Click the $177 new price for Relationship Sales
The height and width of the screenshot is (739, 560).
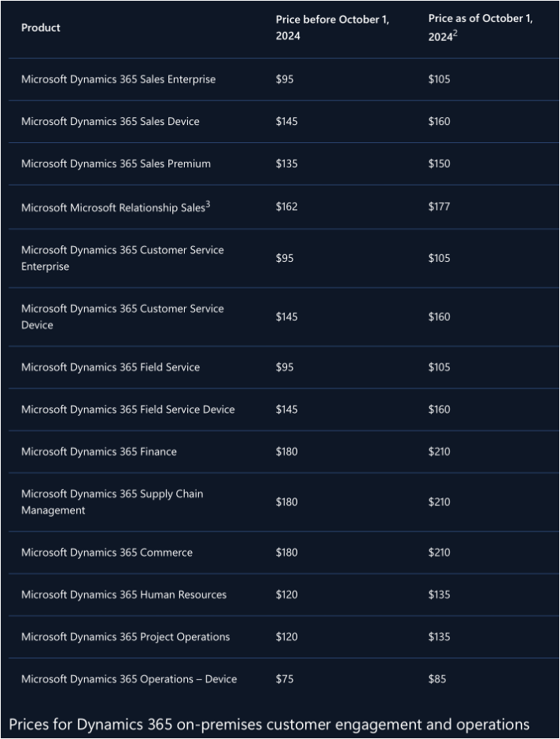click(x=439, y=207)
